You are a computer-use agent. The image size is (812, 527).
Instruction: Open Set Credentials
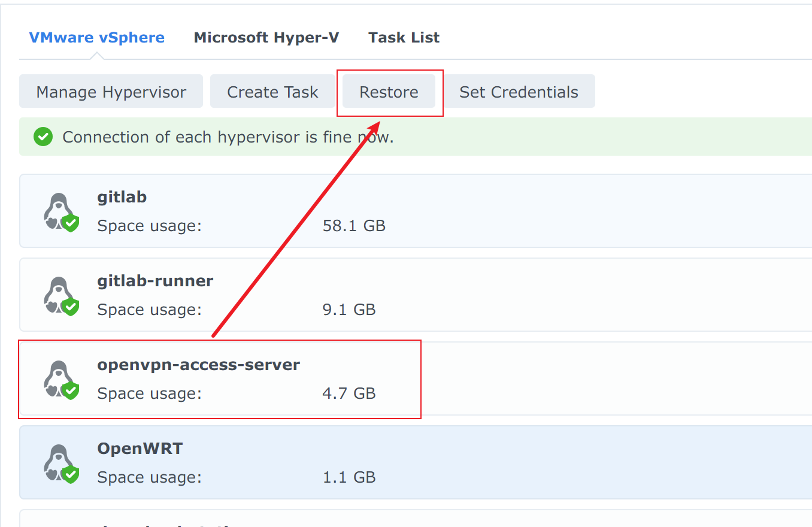coord(519,92)
